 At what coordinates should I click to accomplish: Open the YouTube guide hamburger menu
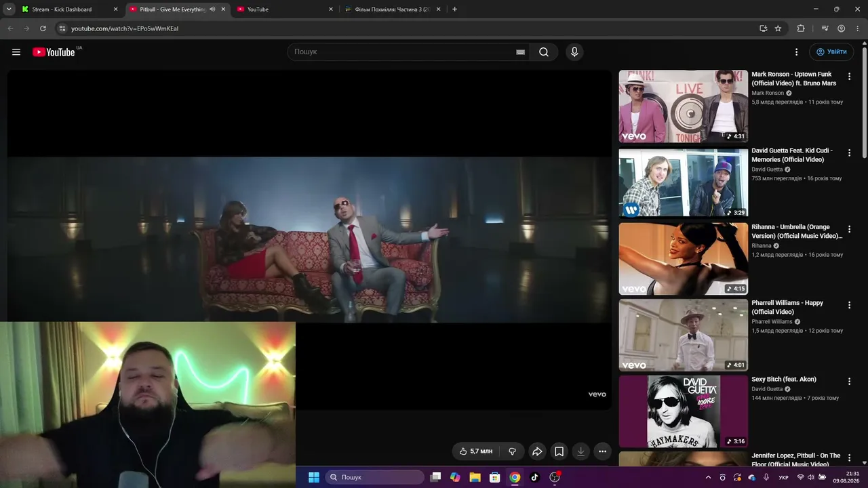point(16,52)
